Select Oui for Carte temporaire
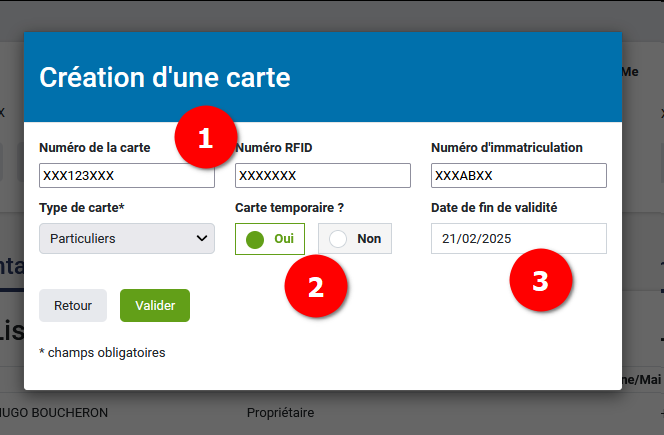 270,239
